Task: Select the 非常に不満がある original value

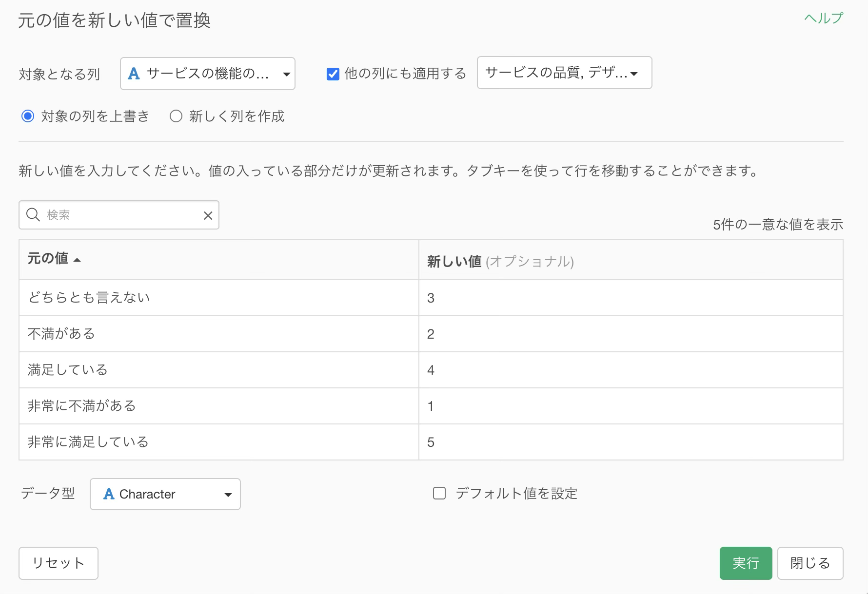Action: (x=219, y=406)
